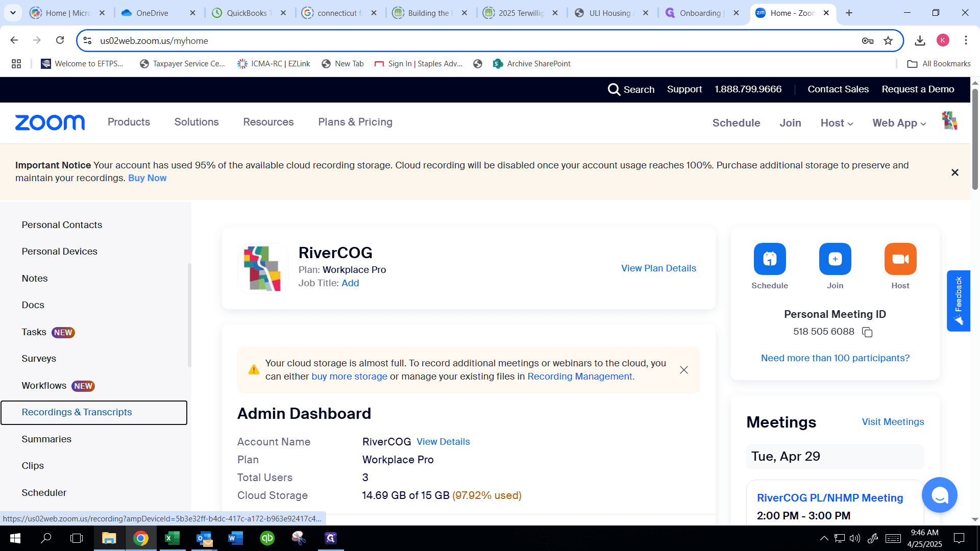The width and height of the screenshot is (980, 551).
Task: Open the All Bookmarks folder
Action: (x=939, y=64)
